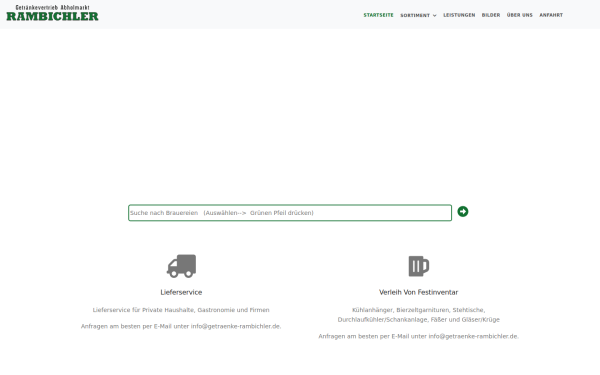Open the Leistungen page
This screenshot has width=600, height=375.
click(459, 15)
